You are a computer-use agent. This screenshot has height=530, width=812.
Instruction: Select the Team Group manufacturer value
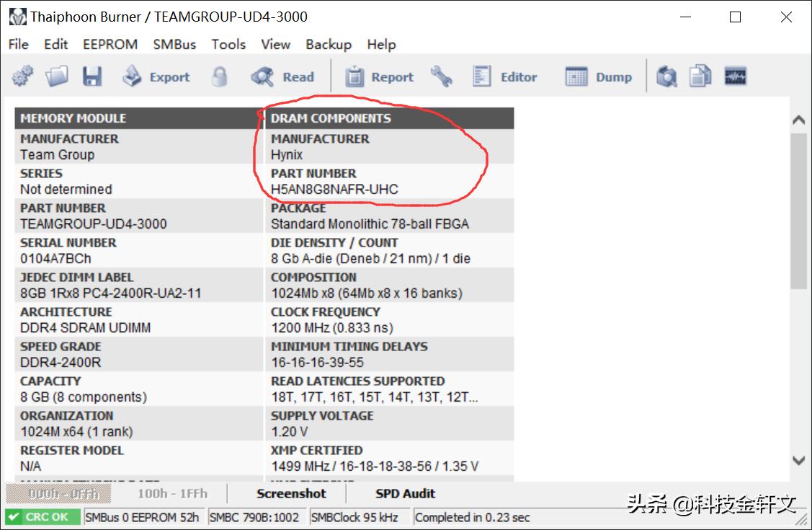[57, 155]
